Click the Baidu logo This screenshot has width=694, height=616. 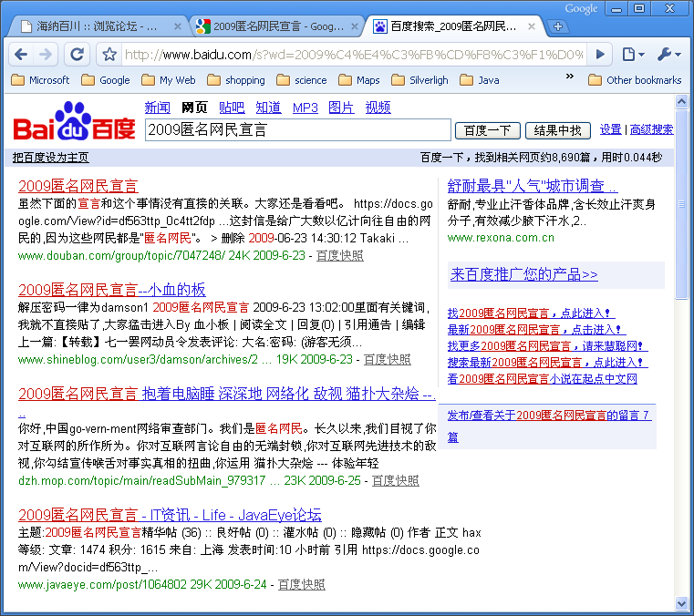click(x=75, y=121)
